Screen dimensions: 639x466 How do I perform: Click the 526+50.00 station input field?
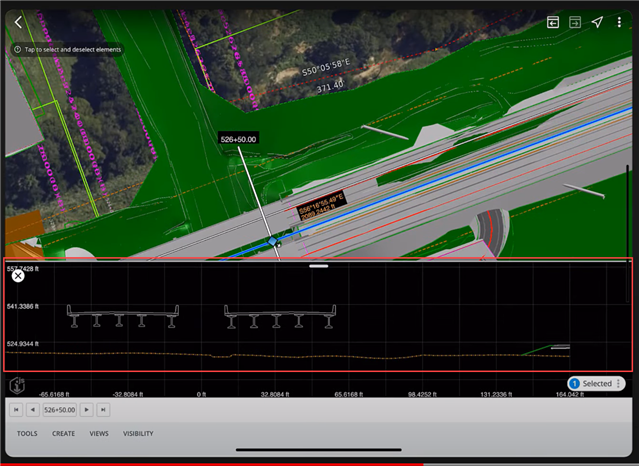tap(59, 410)
